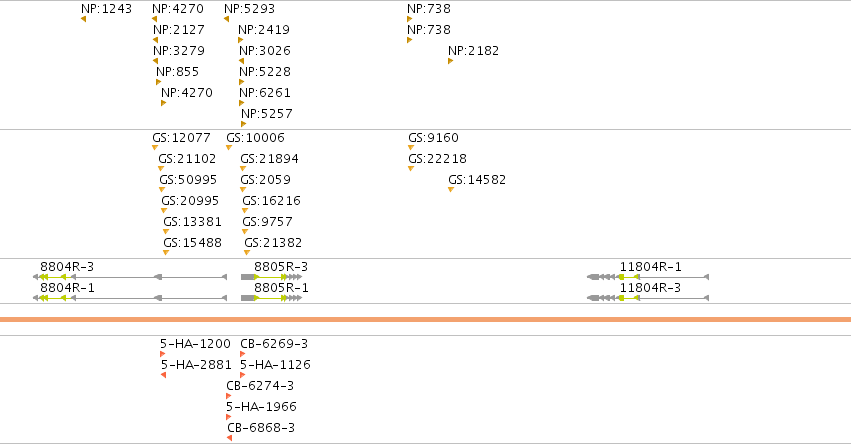851x444 pixels.
Task: Select the CB-6274-3 insertion label
Action: coord(260,386)
